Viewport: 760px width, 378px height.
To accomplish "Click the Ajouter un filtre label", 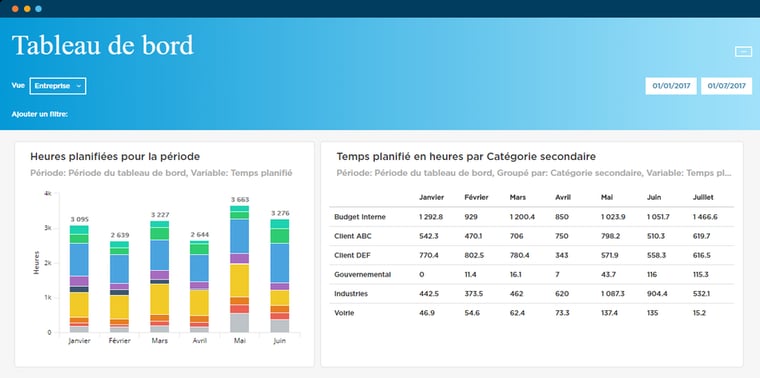I will tap(40, 114).
